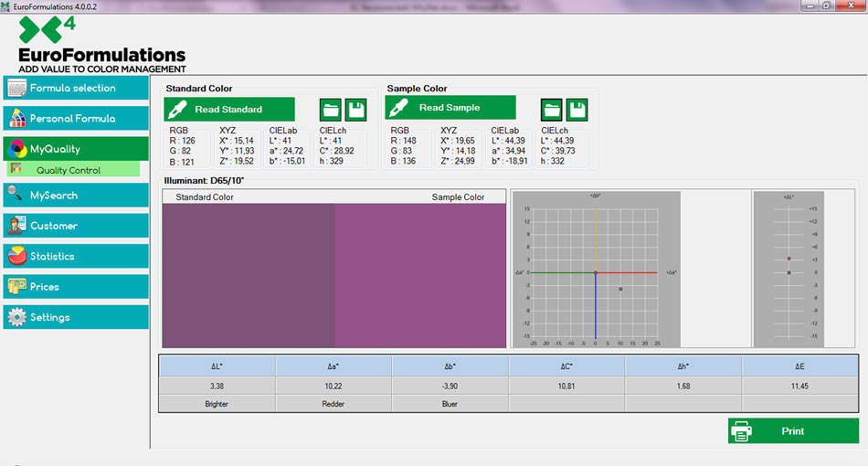The width and height of the screenshot is (868, 466).
Task: Click the Brighter result cell
Action: [x=217, y=404]
